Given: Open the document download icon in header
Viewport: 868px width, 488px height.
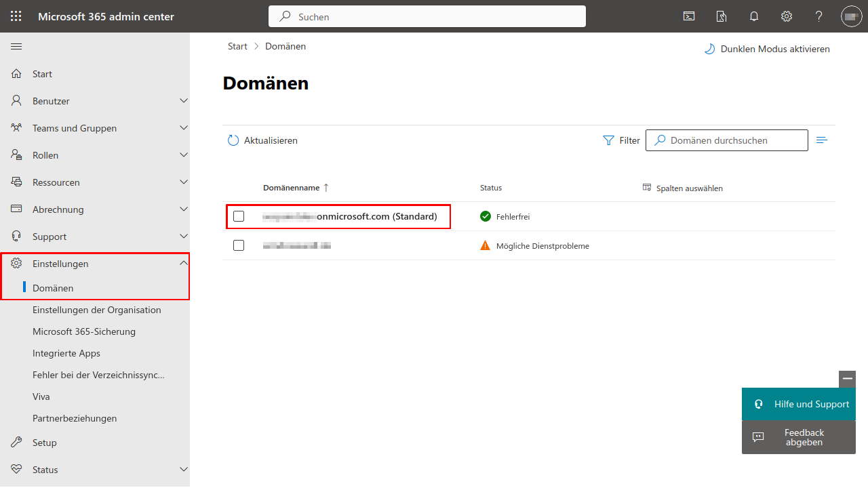Looking at the screenshot, I should (722, 16).
